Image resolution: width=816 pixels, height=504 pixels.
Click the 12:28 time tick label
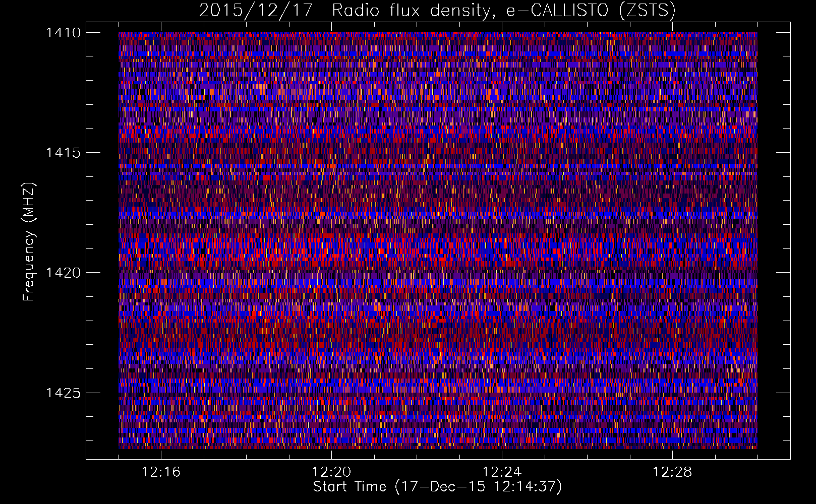[672, 472]
